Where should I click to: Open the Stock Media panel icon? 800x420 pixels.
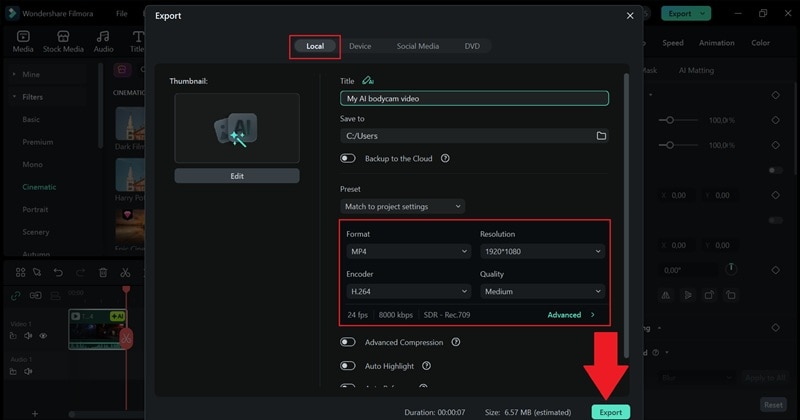(63, 41)
